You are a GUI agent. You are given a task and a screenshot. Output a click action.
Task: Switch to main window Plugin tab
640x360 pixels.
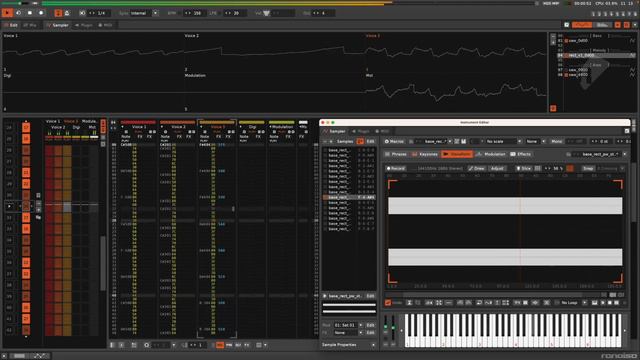[x=84, y=25]
